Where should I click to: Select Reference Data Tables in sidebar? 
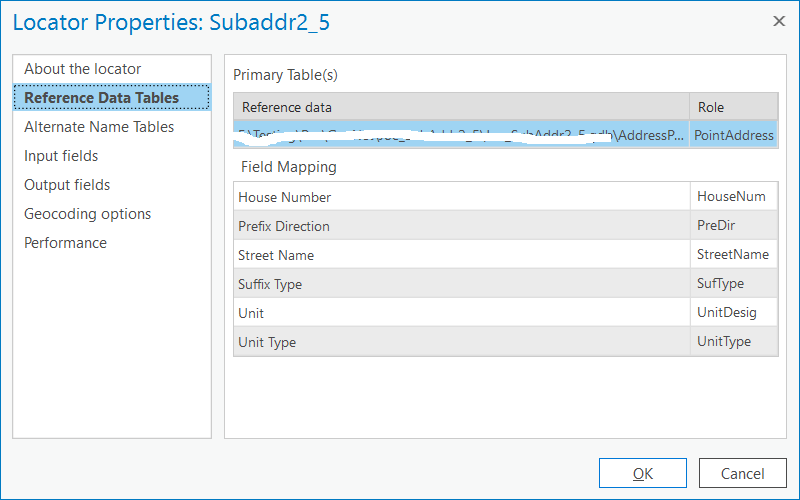tap(101, 98)
